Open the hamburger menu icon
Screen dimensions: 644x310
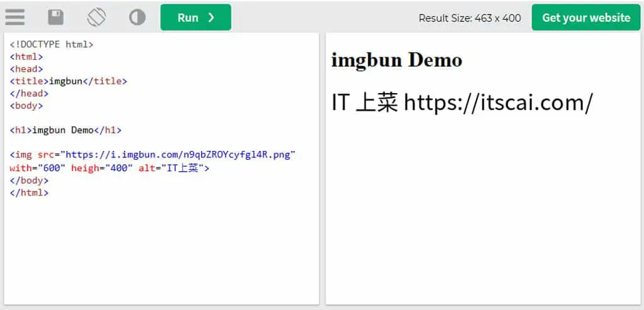tap(15, 17)
